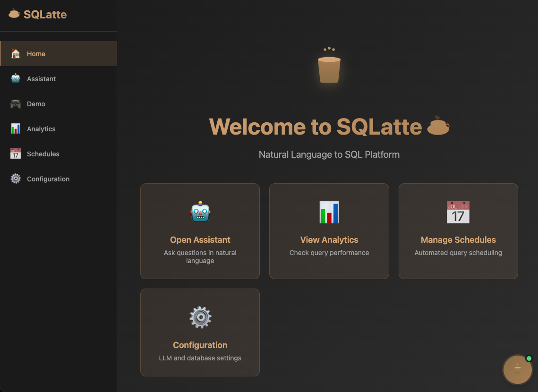Go to Assistant in sidebar menu
Screen dimensions: 538x392
tap(41, 79)
